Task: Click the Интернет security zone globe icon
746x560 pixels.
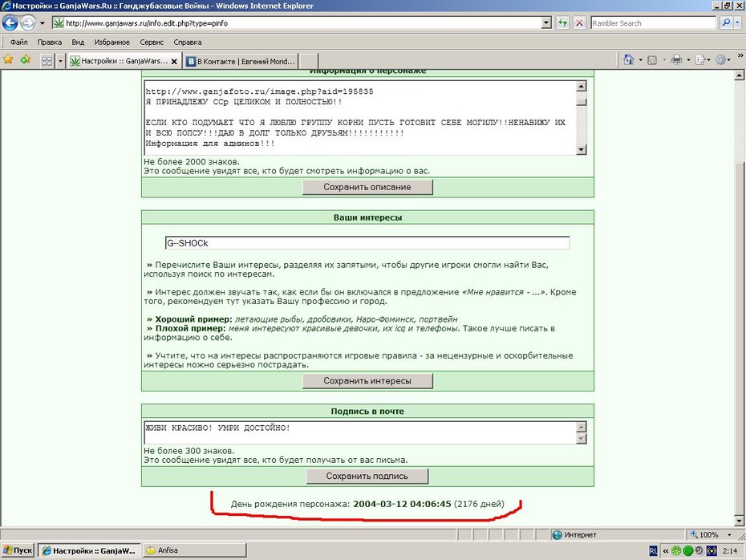Action: tap(557, 535)
